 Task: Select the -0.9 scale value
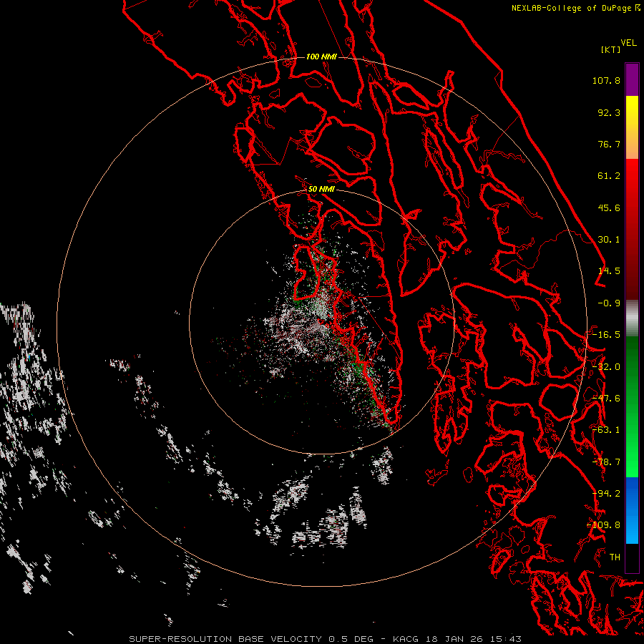point(609,303)
